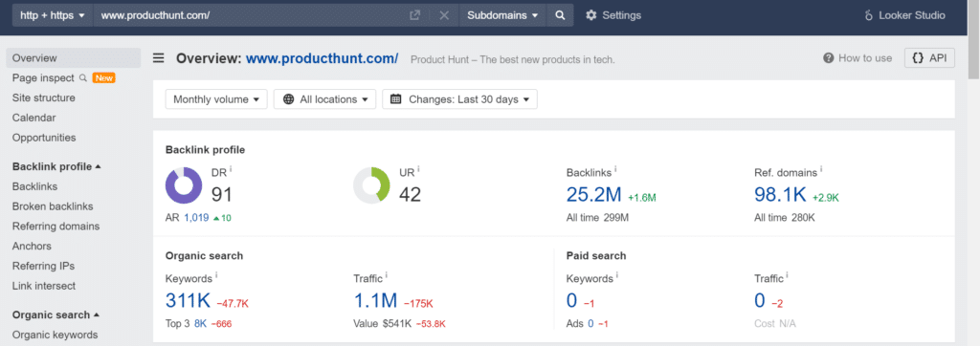Click Traffic change −175K
Image resolution: width=980 pixels, height=346 pixels.
coord(418,304)
